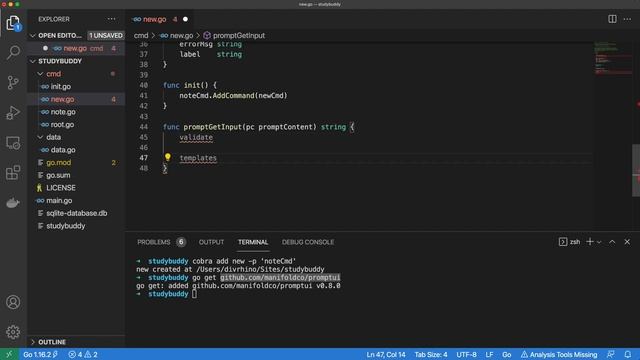Click Go 1.16.2 version in status bar

coord(40,354)
